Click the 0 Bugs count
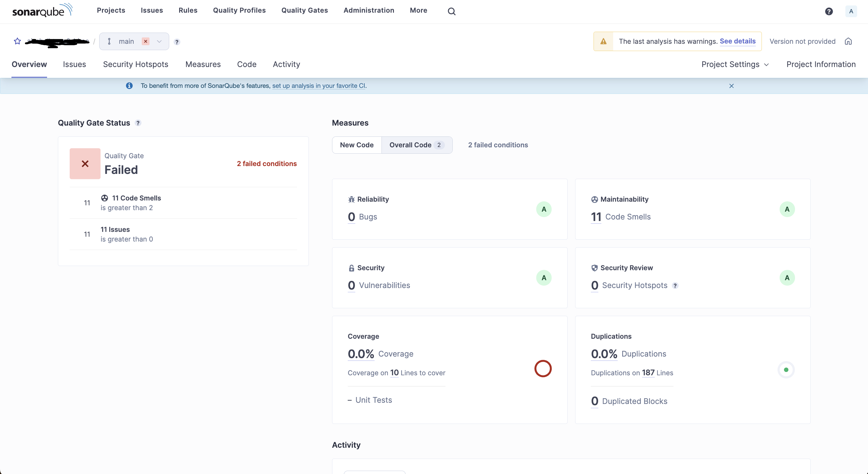The image size is (868, 474). pyautogui.click(x=351, y=216)
